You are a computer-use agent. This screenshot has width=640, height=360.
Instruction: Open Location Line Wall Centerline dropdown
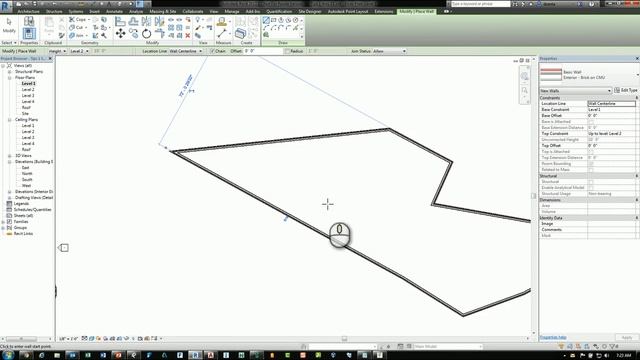tap(186, 51)
